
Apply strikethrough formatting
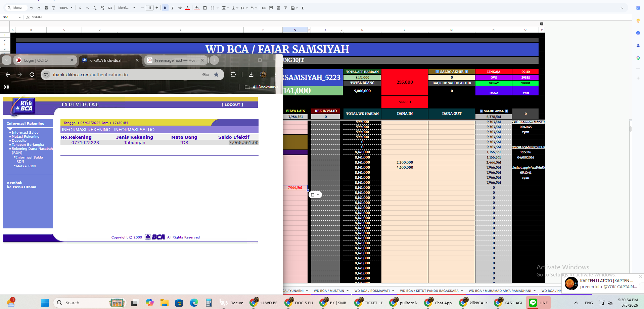click(180, 8)
